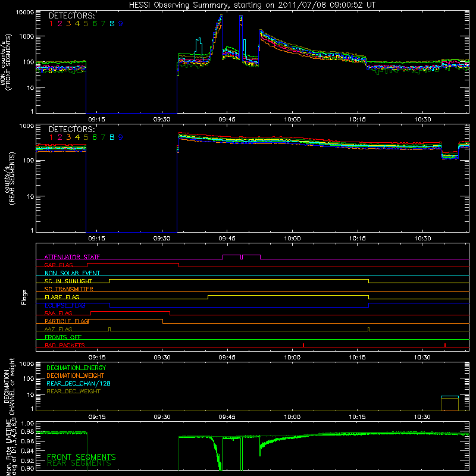
Task: Select the FRONTS_OFF flag label
Action: 63,337
